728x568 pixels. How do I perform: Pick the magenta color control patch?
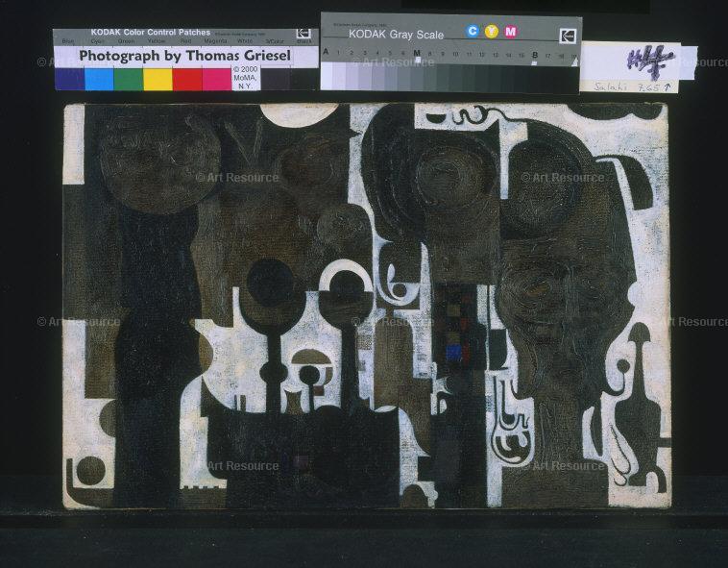tap(217, 79)
